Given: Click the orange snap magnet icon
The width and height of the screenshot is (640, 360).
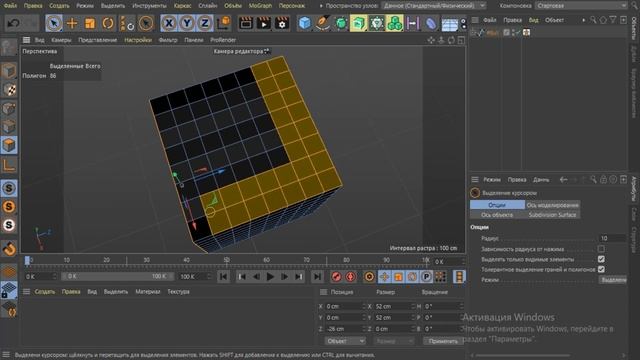Looking at the screenshot, I should tap(9, 249).
